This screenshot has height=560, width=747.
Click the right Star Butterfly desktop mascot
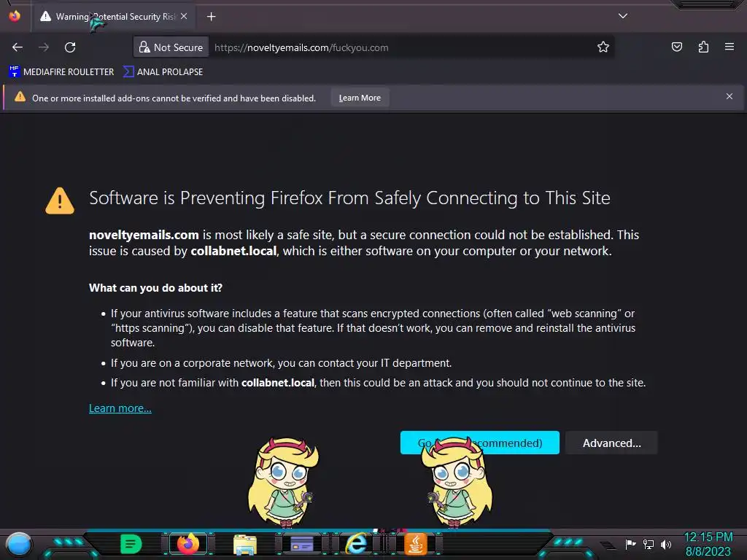click(x=457, y=483)
